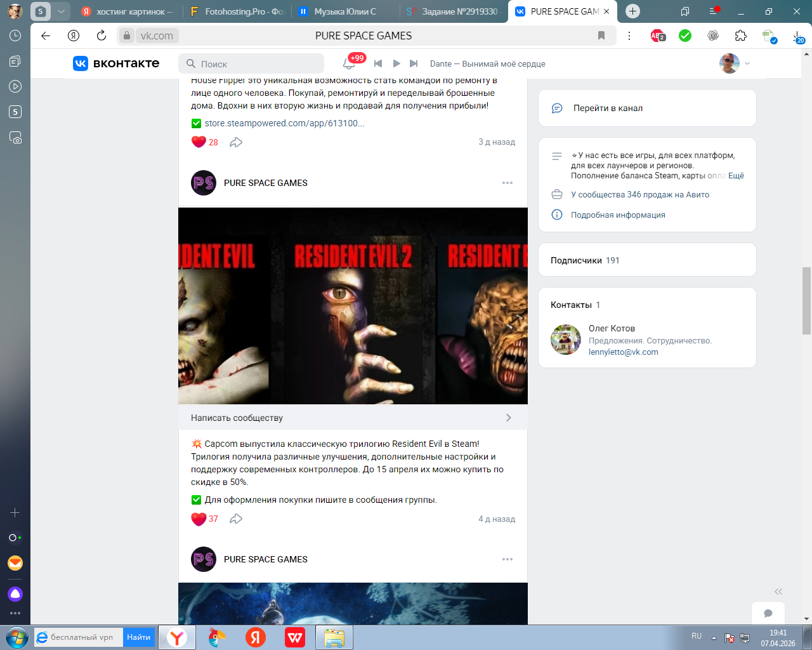Switch keyboard language via RU indicator

697,636
